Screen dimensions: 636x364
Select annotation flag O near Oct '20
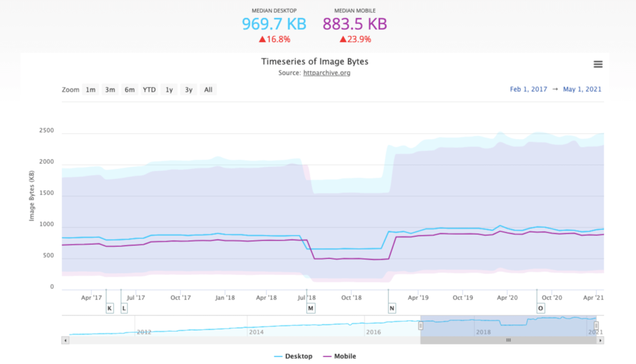(540, 308)
